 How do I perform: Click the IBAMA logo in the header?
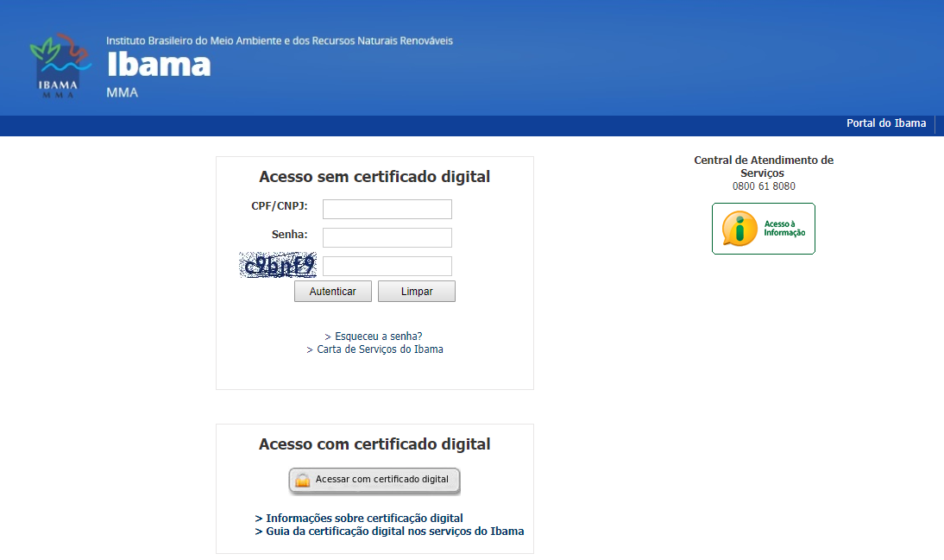(x=60, y=66)
